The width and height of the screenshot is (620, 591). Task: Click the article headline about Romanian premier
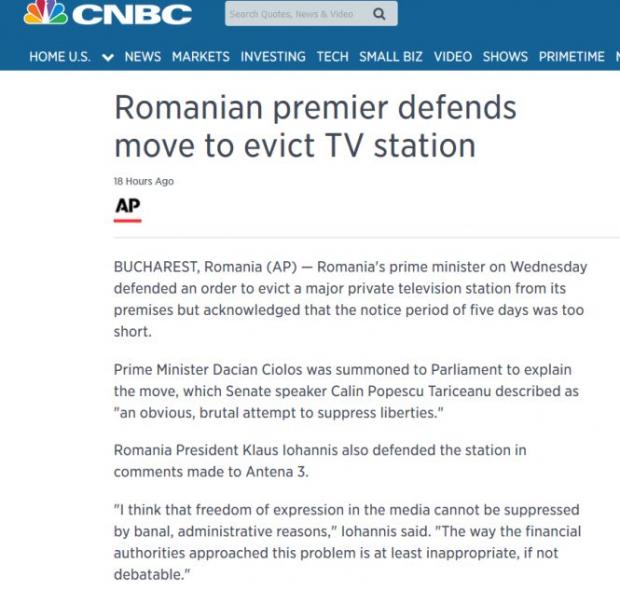pos(314,126)
